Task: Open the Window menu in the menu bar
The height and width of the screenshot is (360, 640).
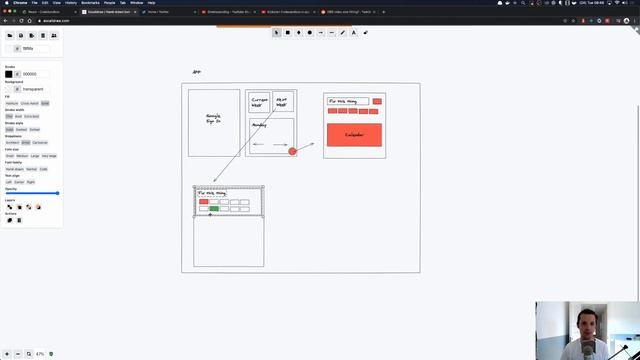Action: (x=137, y=3)
